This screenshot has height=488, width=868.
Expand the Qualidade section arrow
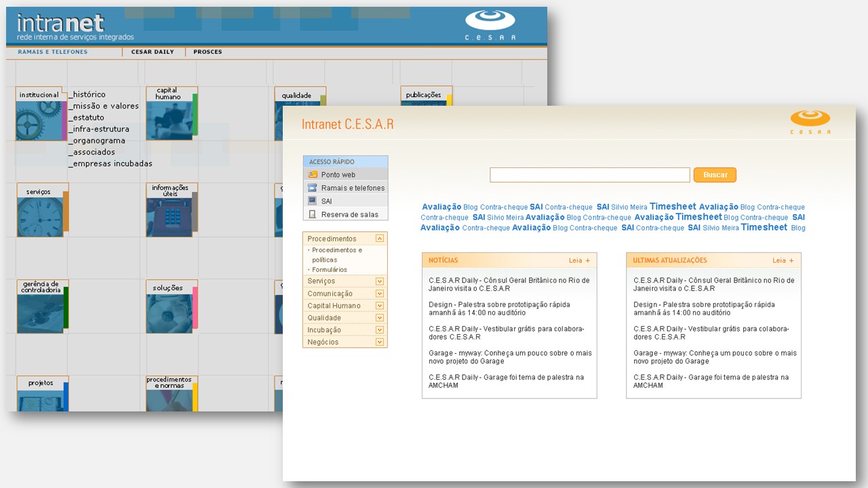380,318
